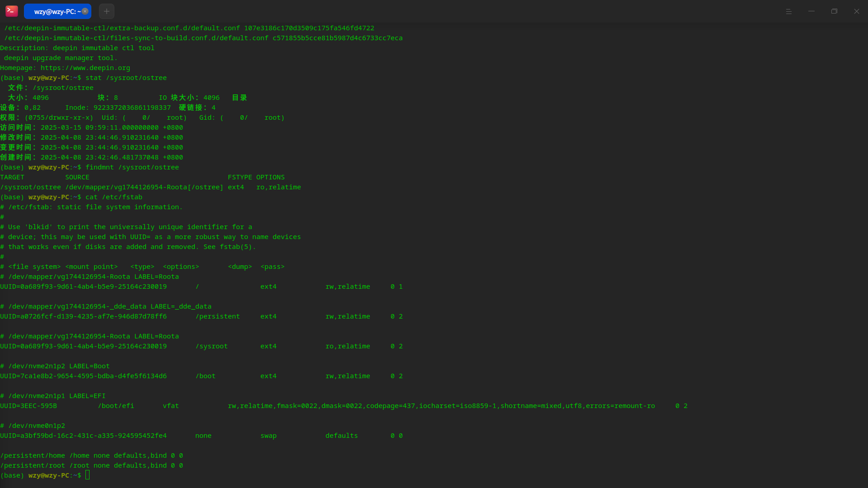Click the https://www.deepin.org homepage URL

click(85, 68)
